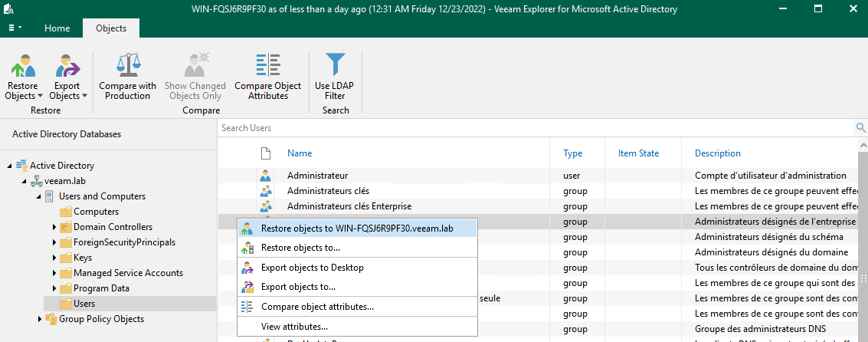Open the application menu button at top left

[x=15, y=28]
